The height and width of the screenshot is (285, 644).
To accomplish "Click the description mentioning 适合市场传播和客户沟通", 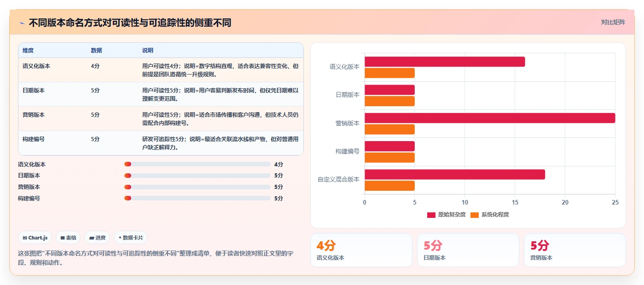I will coord(220,119).
